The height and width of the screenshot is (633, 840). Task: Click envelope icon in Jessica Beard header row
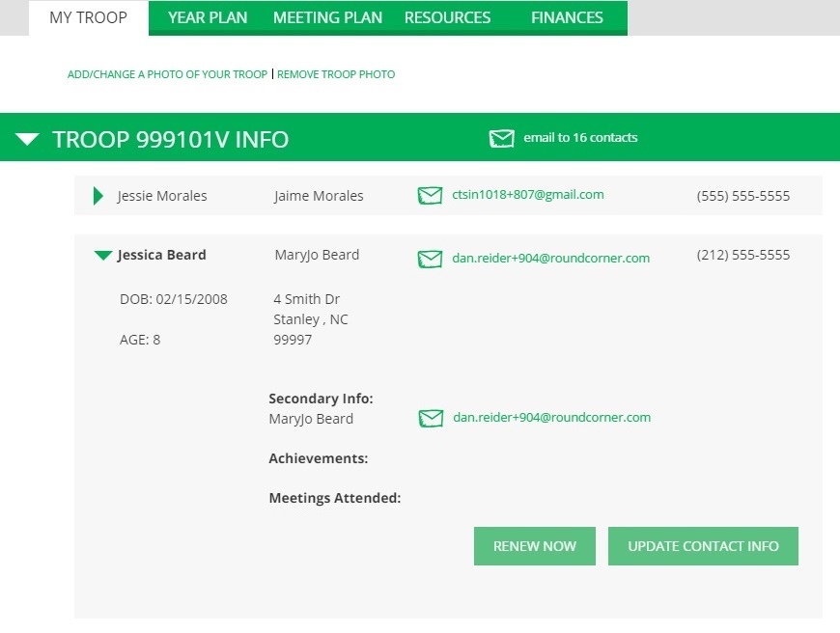point(430,260)
